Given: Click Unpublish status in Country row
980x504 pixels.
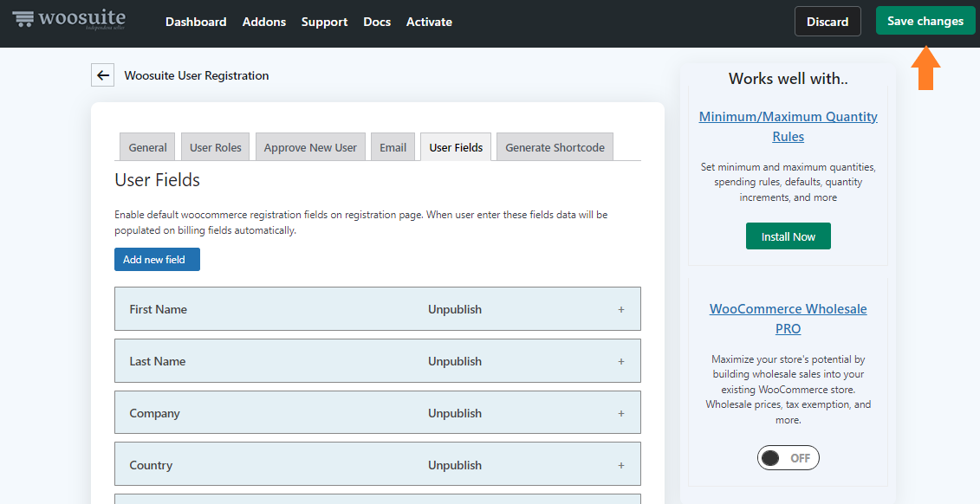Looking at the screenshot, I should [454, 465].
